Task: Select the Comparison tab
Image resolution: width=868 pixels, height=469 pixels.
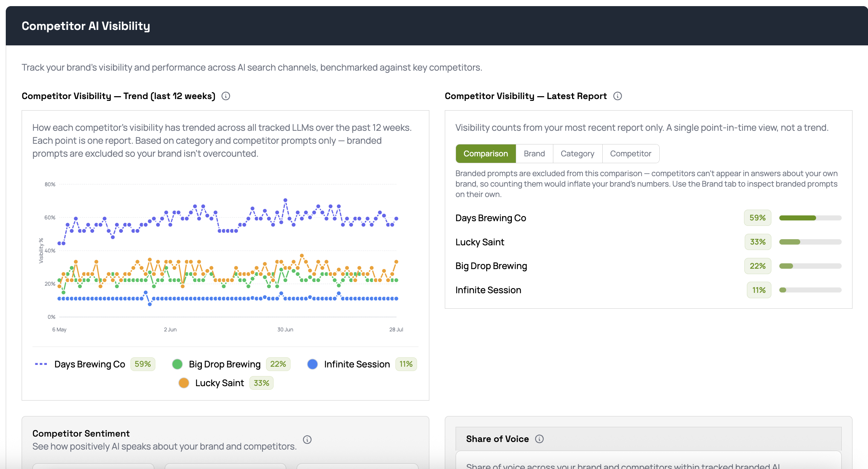Action: tap(486, 154)
